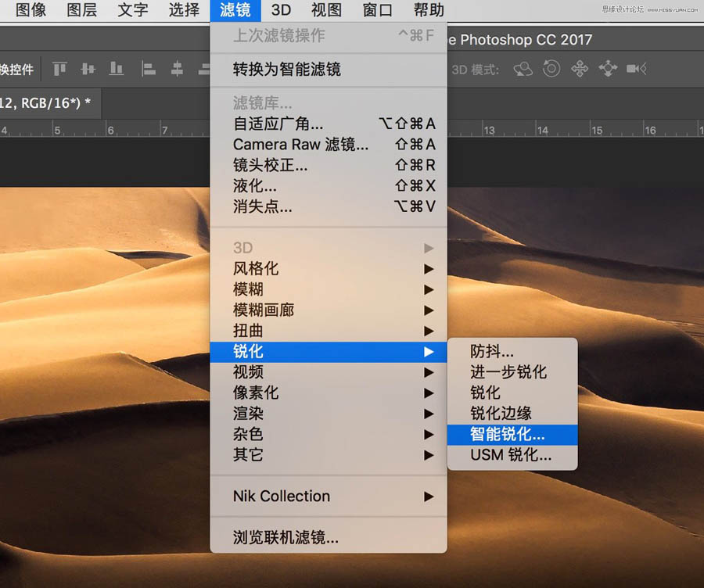Click the align vertical centers icon
The image size is (704, 588).
pyautogui.click(x=87, y=69)
